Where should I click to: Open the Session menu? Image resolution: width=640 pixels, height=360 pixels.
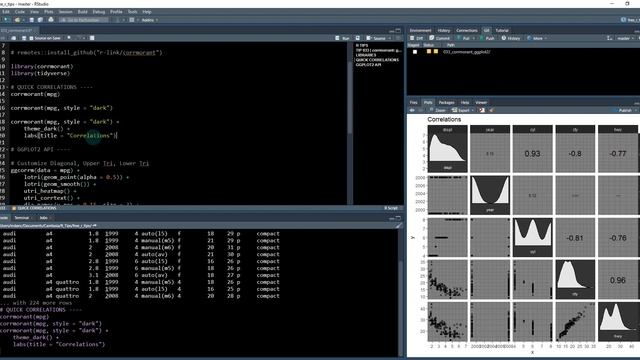click(x=65, y=12)
